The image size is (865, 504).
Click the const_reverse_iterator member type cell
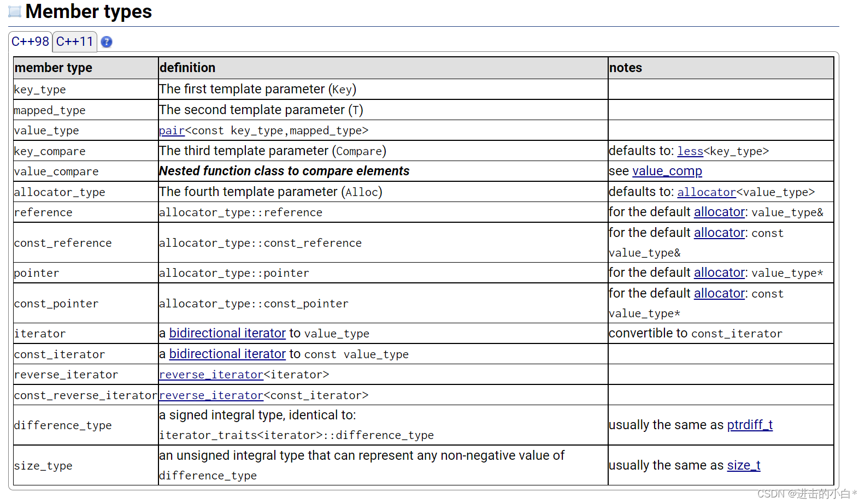86,395
